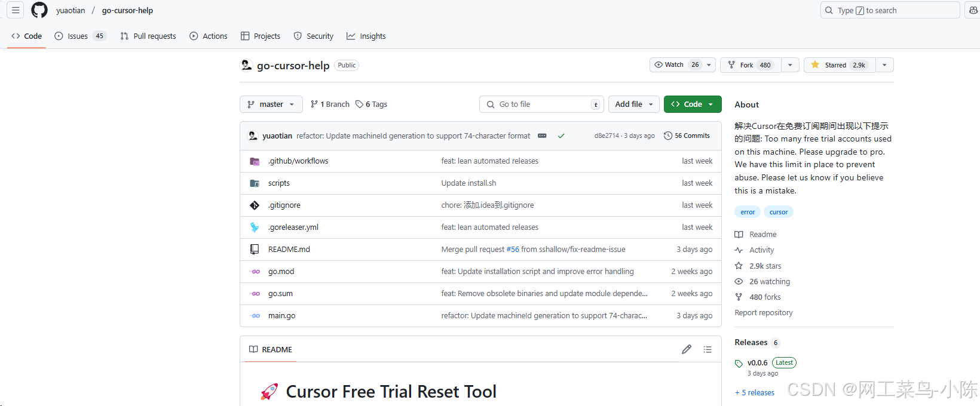The width and height of the screenshot is (980, 406).
Task: Click the tag icon beside v0.0.6 release
Action: [739, 363]
